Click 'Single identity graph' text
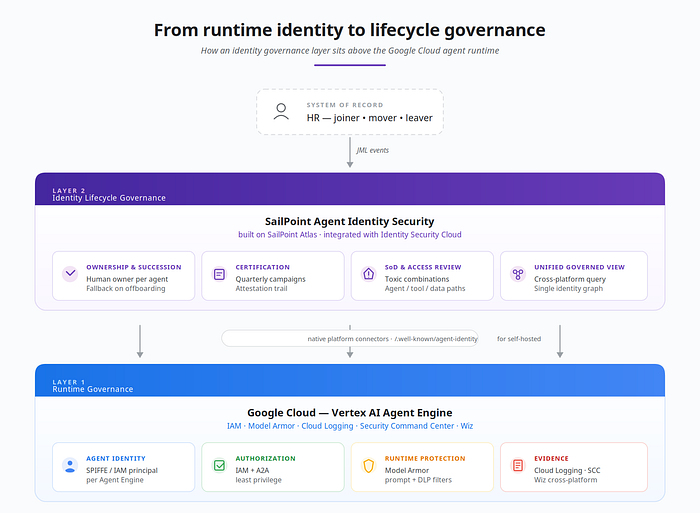This screenshot has height=513, width=700. click(x=568, y=288)
